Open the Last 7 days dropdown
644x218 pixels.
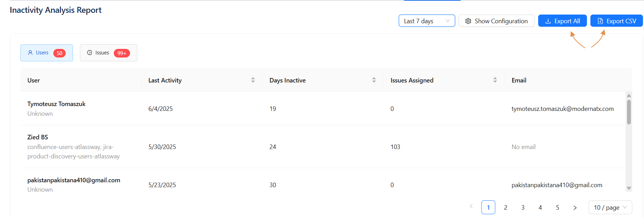(426, 21)
